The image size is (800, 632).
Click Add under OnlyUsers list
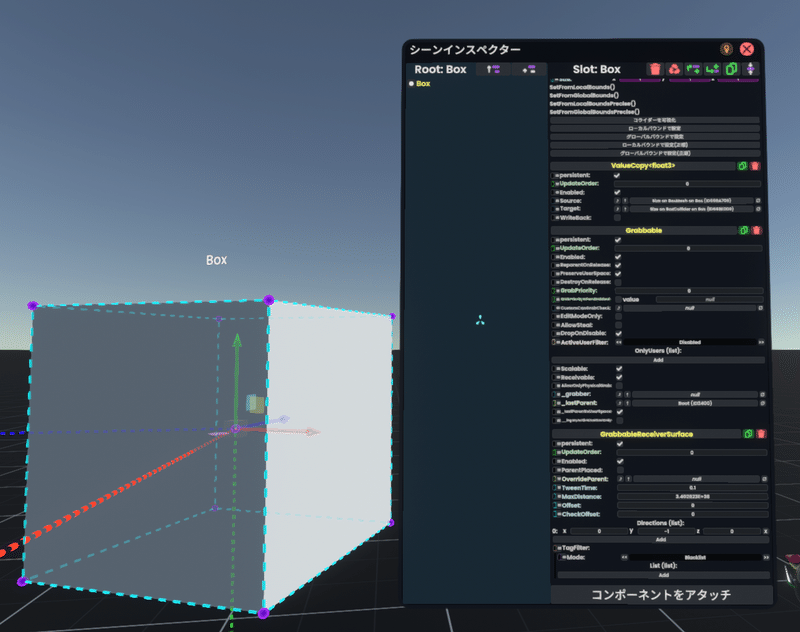[x=658, y=360]
